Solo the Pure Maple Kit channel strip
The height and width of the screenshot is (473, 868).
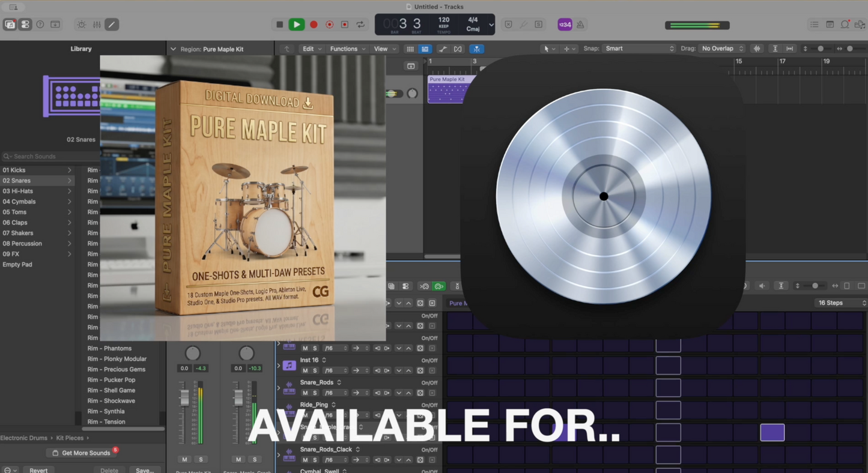coord(201,460)
